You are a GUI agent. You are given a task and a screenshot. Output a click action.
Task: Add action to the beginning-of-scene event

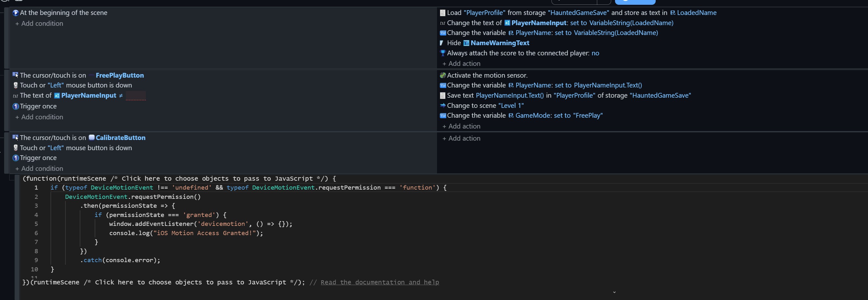pyautogui.click(x=461, y=63)
